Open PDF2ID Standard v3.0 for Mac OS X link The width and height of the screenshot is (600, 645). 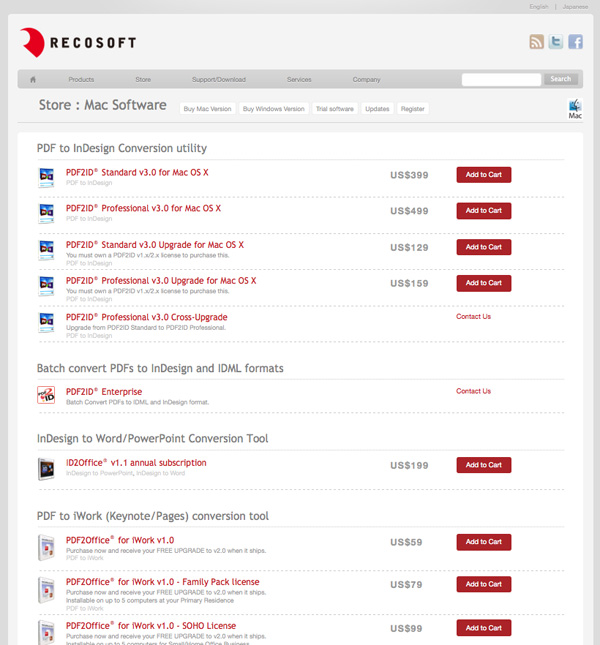pos(137,172)
